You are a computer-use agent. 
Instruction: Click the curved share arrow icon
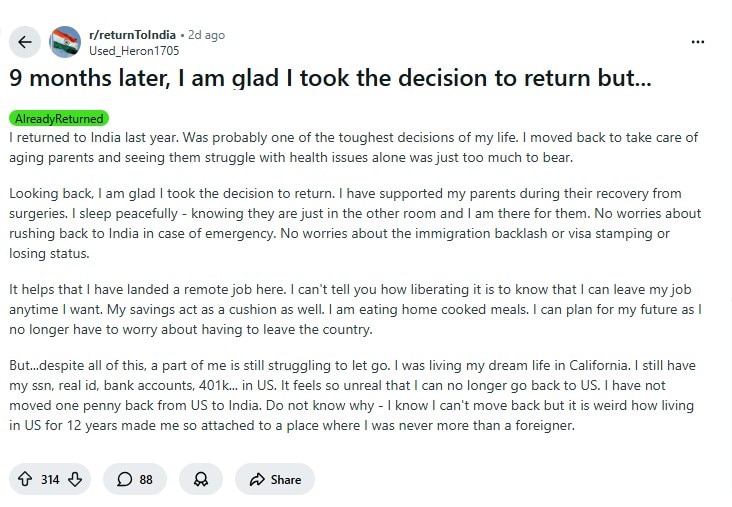click(257, 479)
